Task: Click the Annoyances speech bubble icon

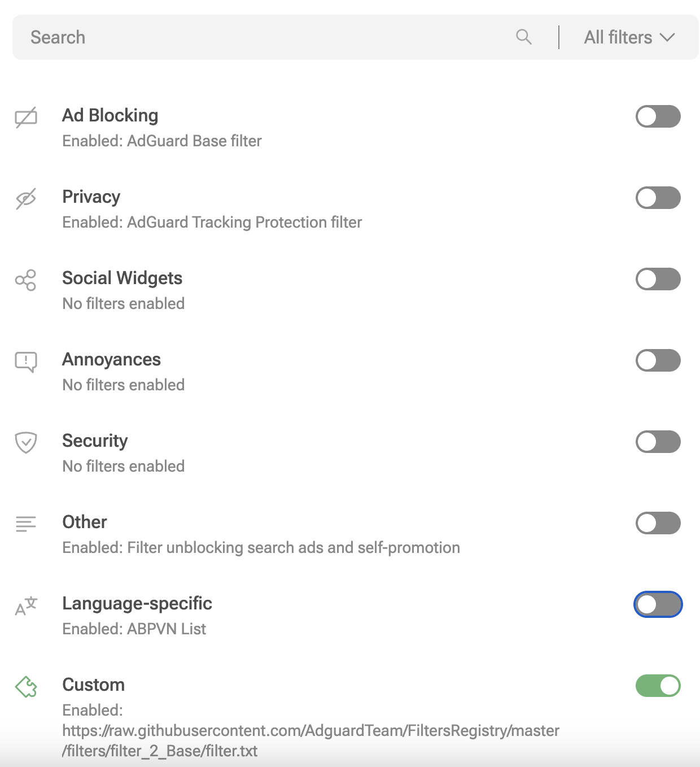Action: (26, 361)
